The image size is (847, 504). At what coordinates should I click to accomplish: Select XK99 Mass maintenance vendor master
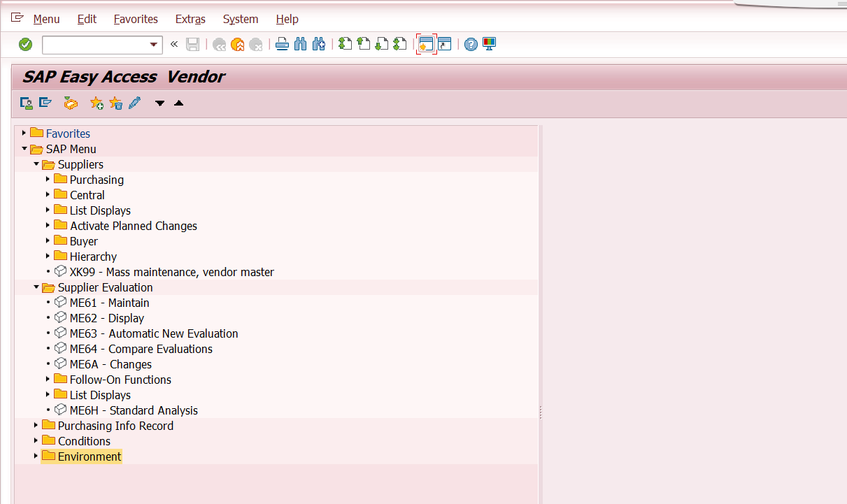pos(171,272)
